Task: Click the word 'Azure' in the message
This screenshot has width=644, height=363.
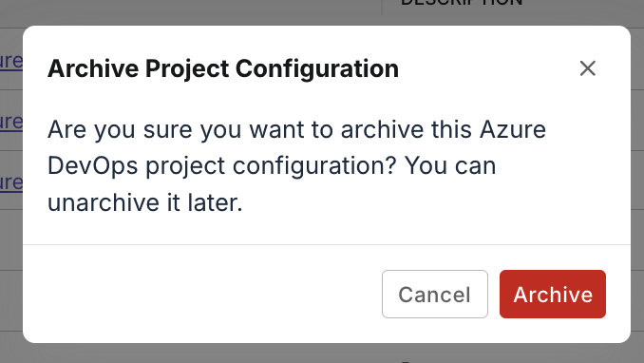Action: (513, 129)
